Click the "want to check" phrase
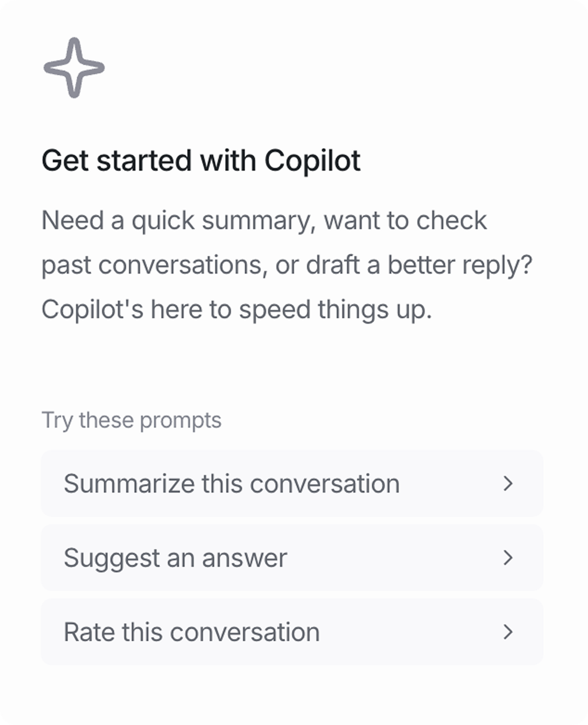This screenshot has height=725, width=588. tap(405, 220)
